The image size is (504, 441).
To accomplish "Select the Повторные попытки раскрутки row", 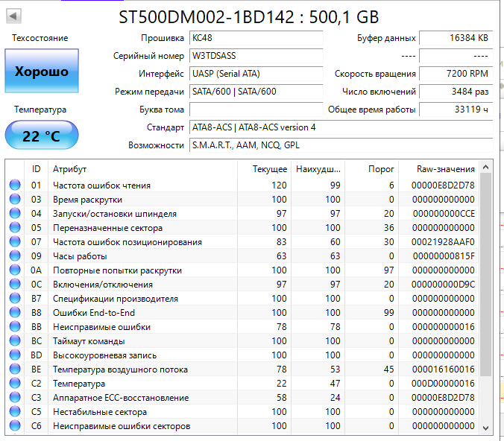I will (x=242, y=270).
